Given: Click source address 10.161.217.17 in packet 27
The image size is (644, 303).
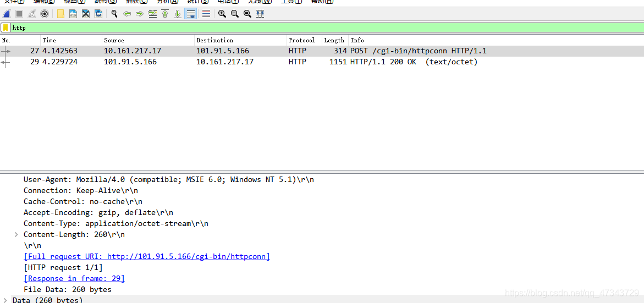Looking at the screenshot, I should [x=133, y=51].
